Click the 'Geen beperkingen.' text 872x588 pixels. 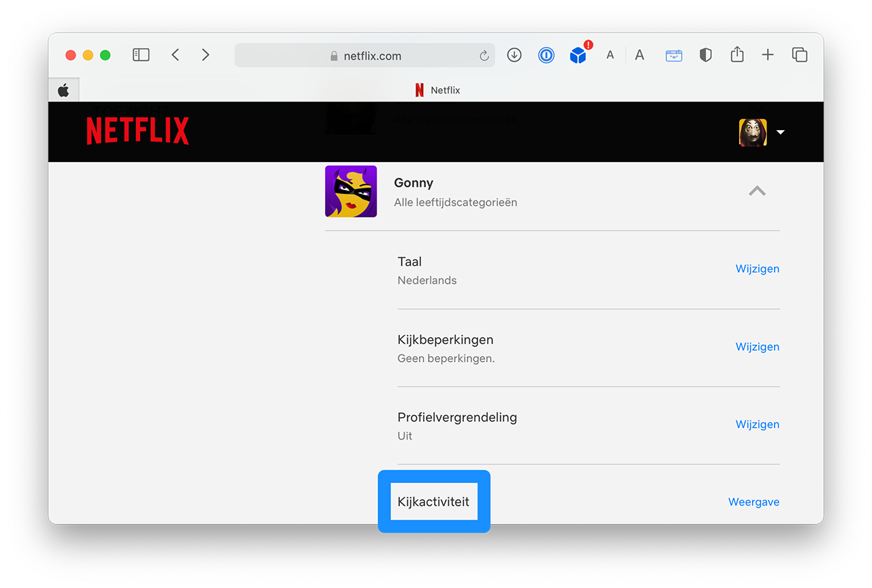pos(446,358)
